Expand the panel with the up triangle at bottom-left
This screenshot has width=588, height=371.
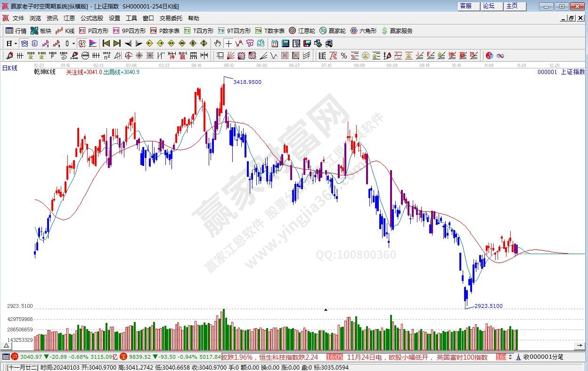(x=7, y=346)
